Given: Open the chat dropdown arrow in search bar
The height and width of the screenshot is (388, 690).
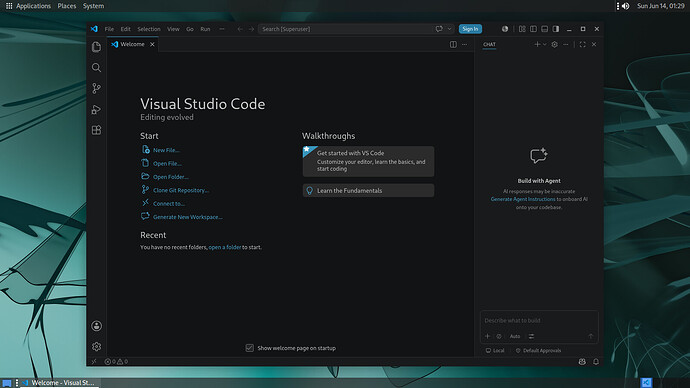Looking at the screenshot, I should tap(449, 29).
